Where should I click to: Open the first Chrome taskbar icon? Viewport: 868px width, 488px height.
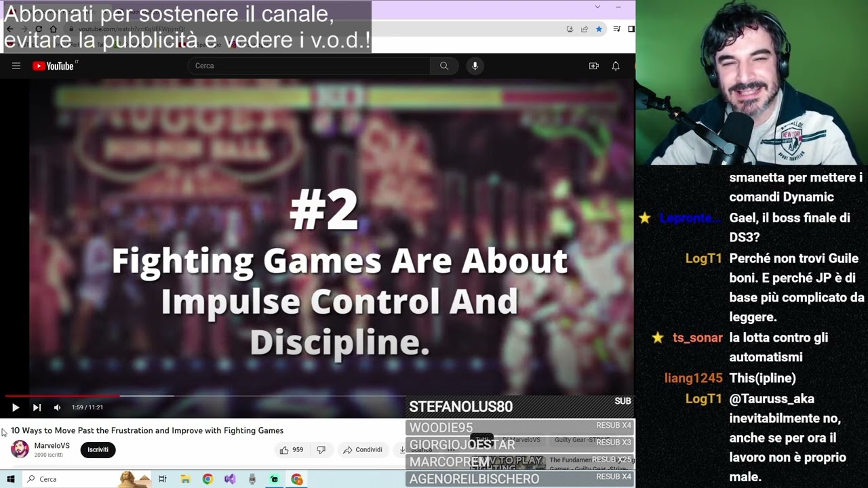[208, 479]
